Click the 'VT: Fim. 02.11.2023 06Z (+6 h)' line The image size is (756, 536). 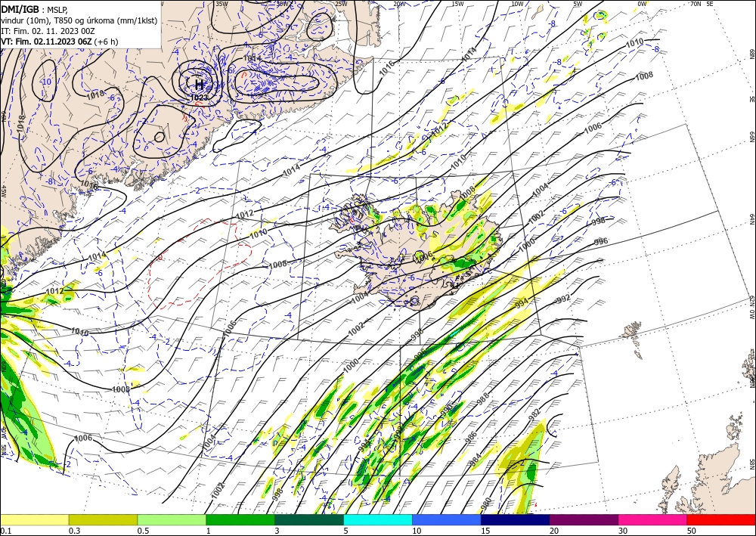pos(59,42)
